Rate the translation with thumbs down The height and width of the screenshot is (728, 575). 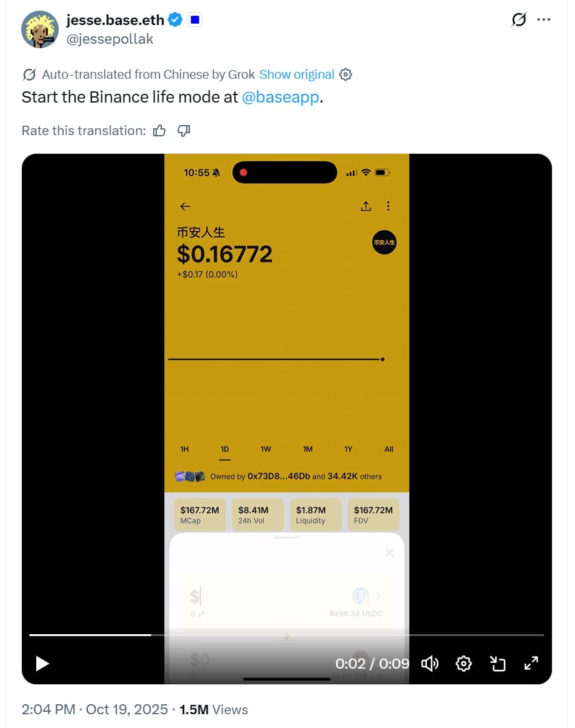182,131
